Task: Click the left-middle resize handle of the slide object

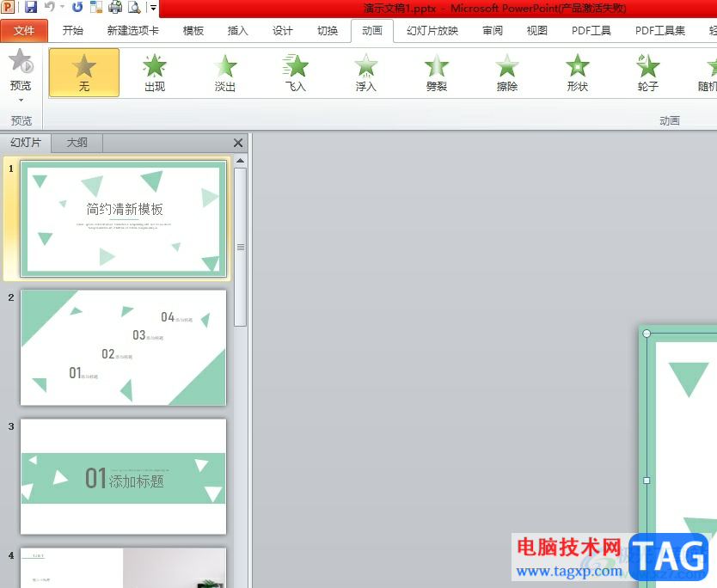Action: [x=647, y=481]
